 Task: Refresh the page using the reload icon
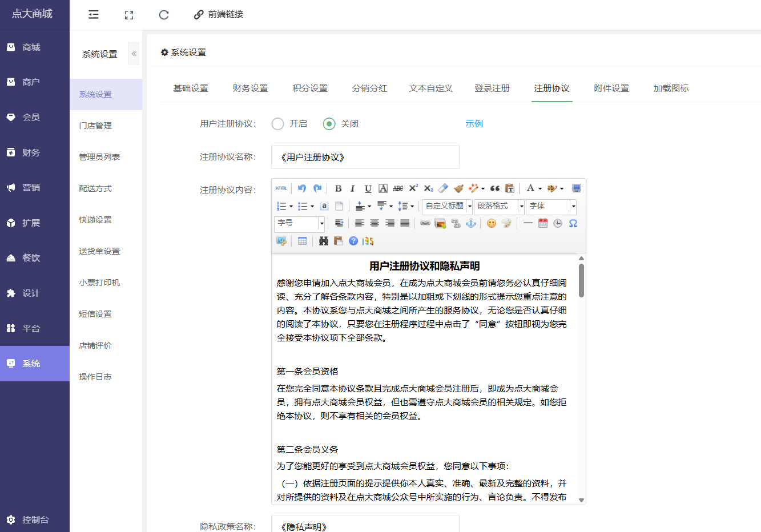click(x=164, y=15)
